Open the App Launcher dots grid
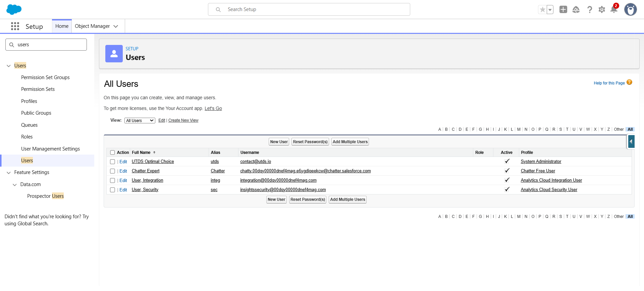The height and width of the screenshot is (291, 644). [15, 26]
